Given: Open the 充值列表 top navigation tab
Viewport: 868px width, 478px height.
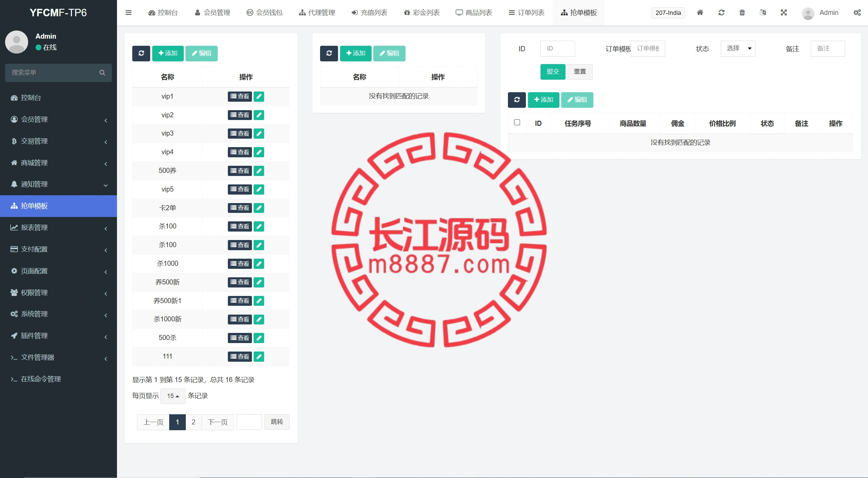Looking at the screenshot, I should (x=369, y=13).
